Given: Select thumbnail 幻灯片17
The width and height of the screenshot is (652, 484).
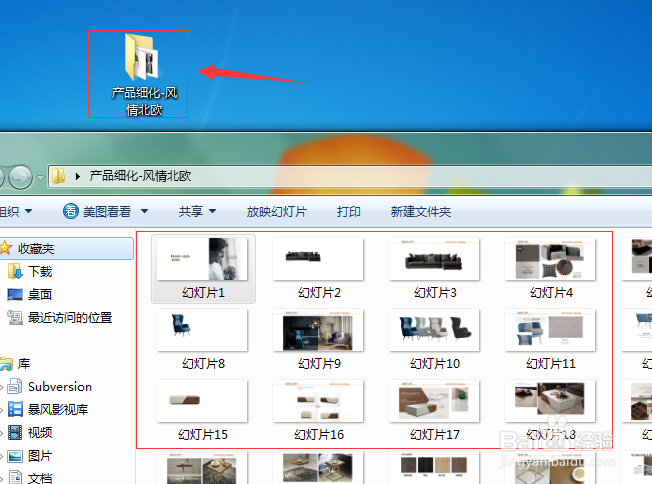Looking at the screenshot, I should coord(434,401).
